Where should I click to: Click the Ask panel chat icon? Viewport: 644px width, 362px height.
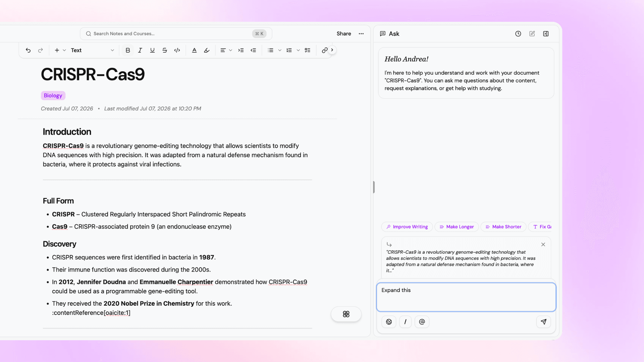tap(383, 34)
